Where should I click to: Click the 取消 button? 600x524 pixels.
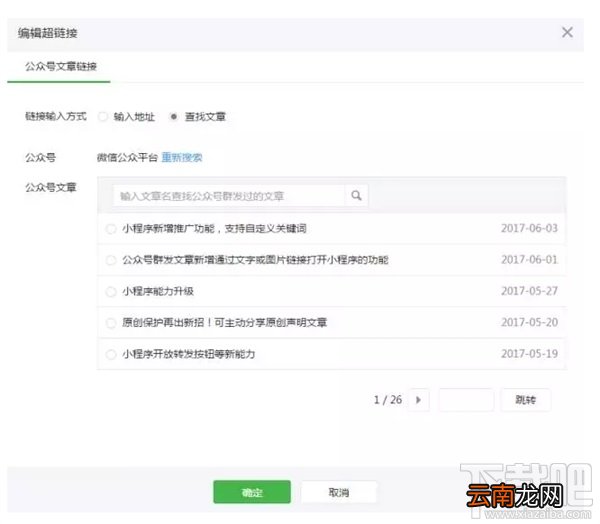point(339,492)
